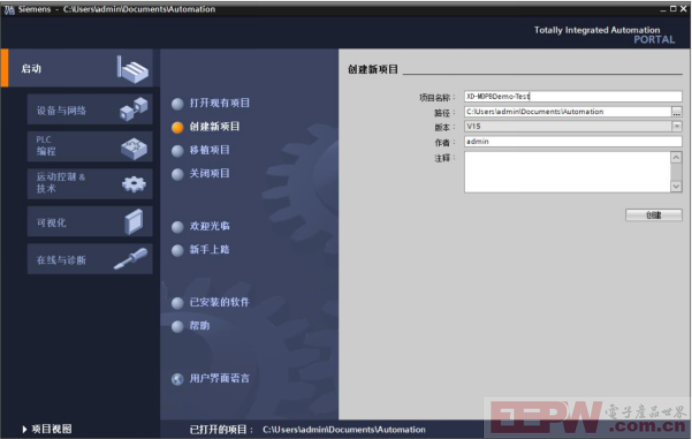Switch to 项目视图 project view
Image resolution: width=692 pixels, height=439 pixels.
click(52, 429)
